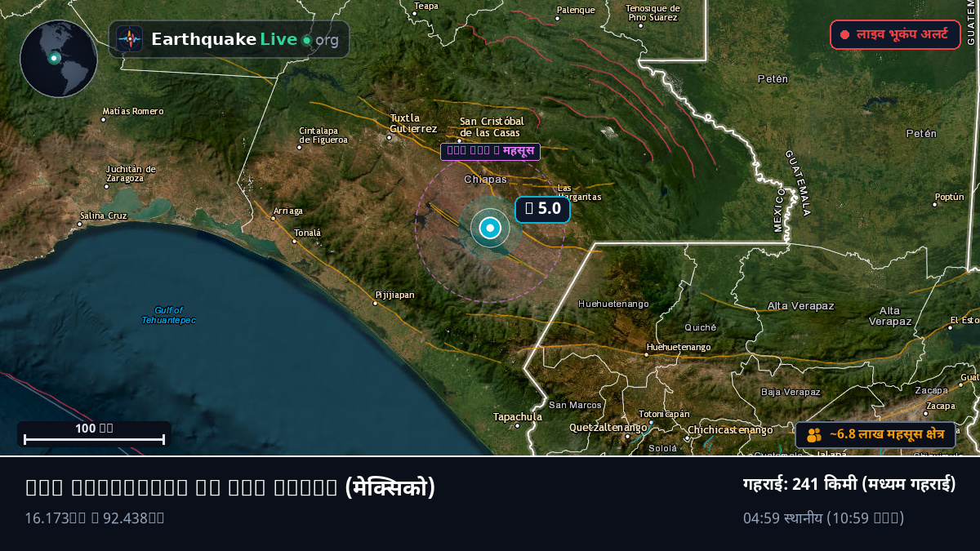This screenshot has width=980, height=551.
Task: Click the Salina Cruz label
Action: (103, 216)
